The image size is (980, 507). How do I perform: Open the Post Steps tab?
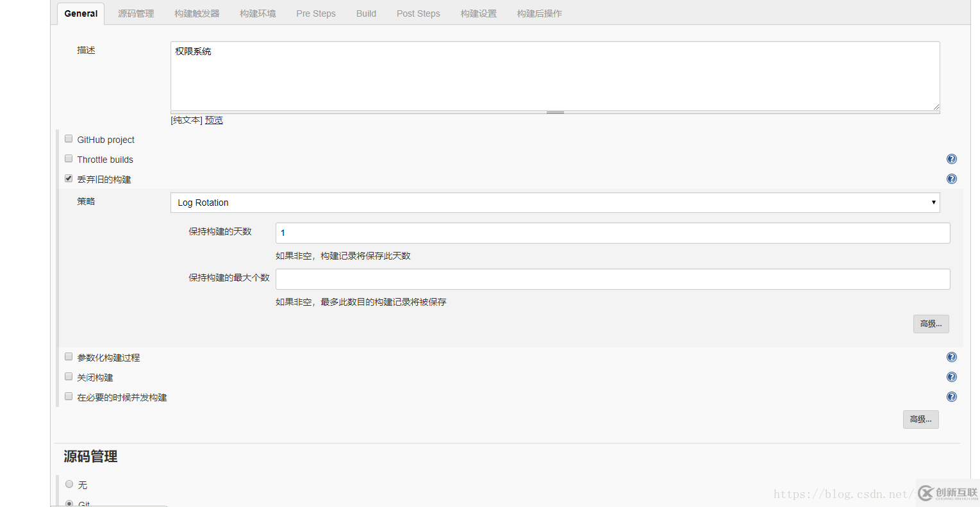click(x=418, y=13)
